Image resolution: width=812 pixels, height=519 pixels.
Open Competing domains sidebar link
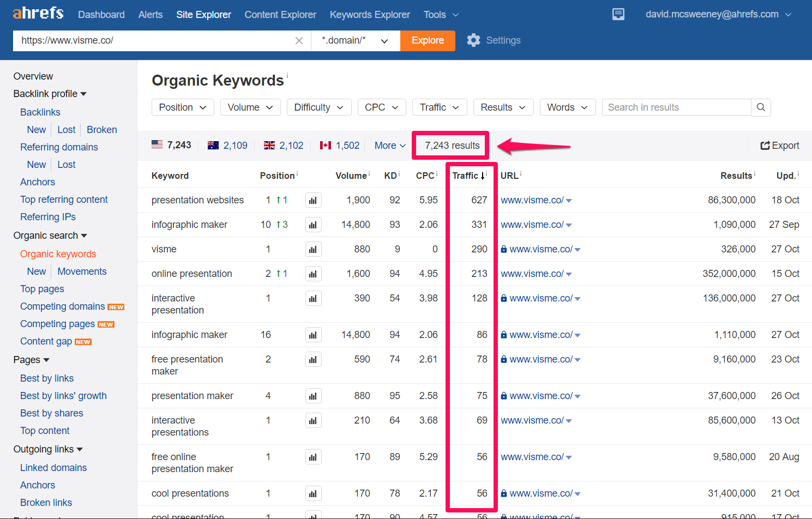tap(63, 306)
